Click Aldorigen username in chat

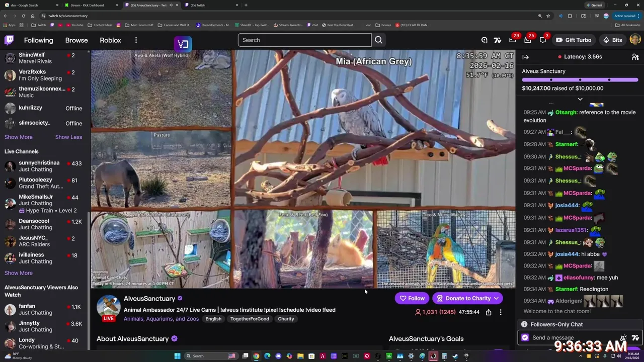569,301
